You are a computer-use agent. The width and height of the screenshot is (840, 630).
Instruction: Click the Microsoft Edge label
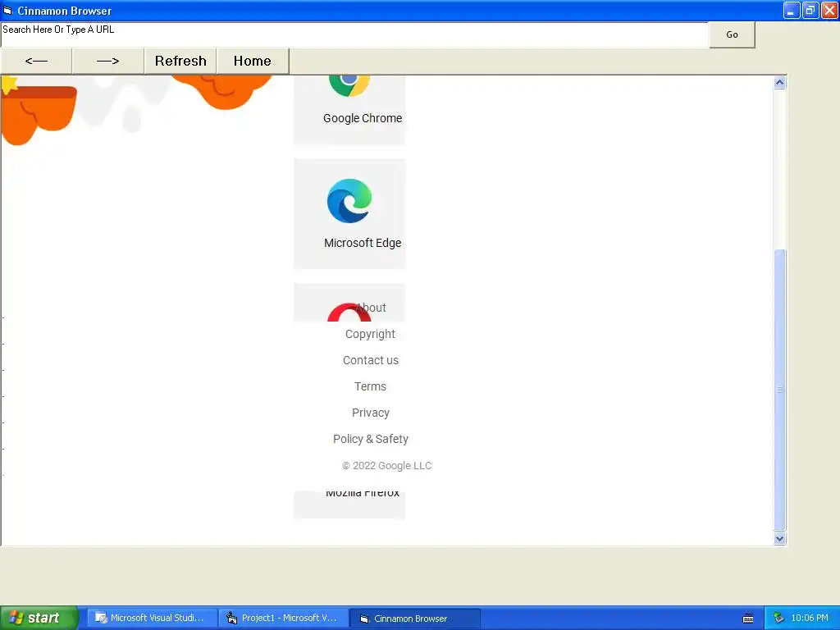(x=363, y=243)
